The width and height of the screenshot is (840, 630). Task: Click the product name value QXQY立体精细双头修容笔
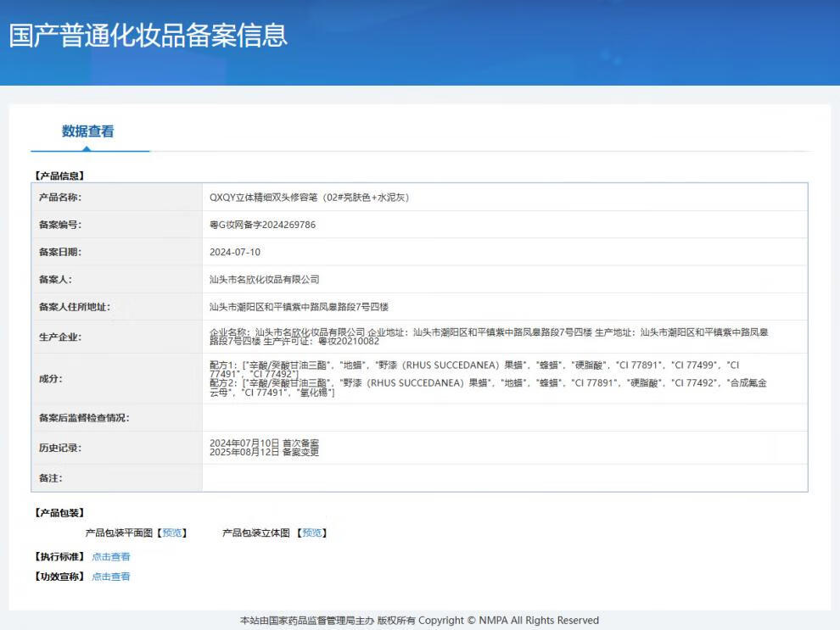[310, 198]
